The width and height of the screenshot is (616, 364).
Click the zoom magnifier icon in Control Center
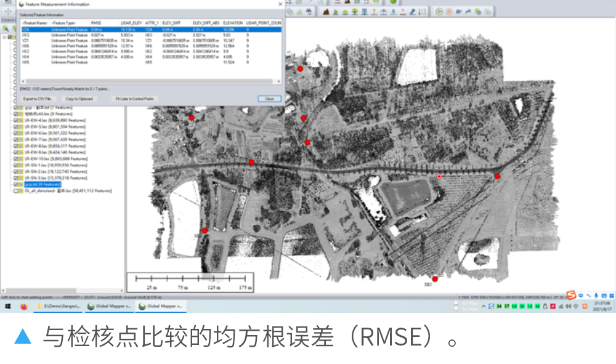click(x=6, y=28)
